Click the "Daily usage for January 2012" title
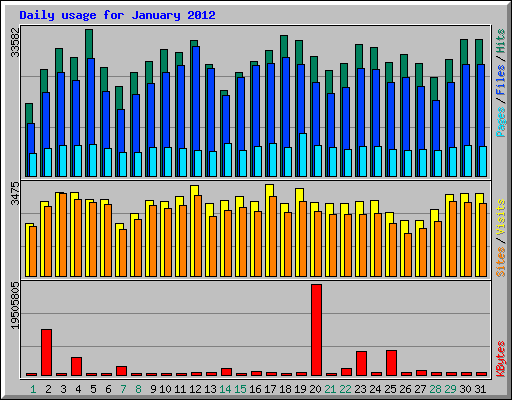512x400 pixels. [x=117, y=15]
